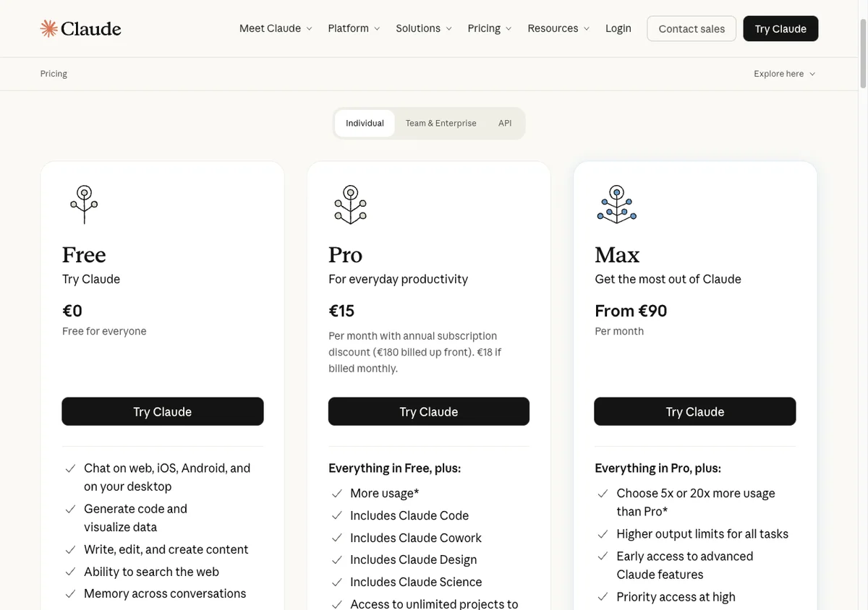This screenshot has width=868, height=610.
Task: Switch to the API tab
Action: [x=505, y=124]
